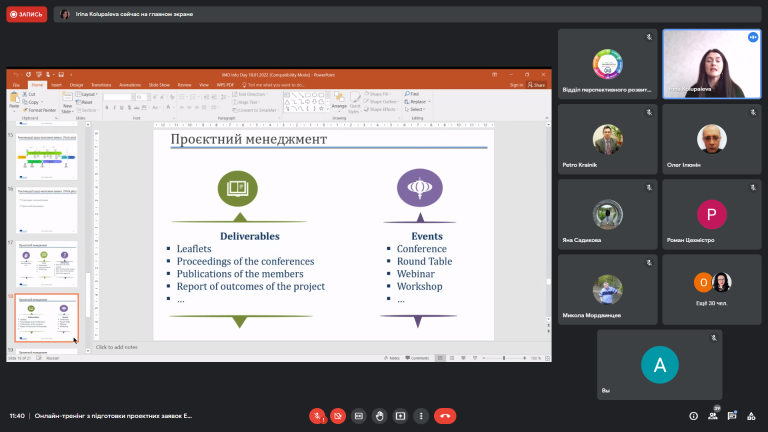Click the Petro Krainik participant tile
The width and height of the screenshot is (768, 432).
[x=607, y=139]
